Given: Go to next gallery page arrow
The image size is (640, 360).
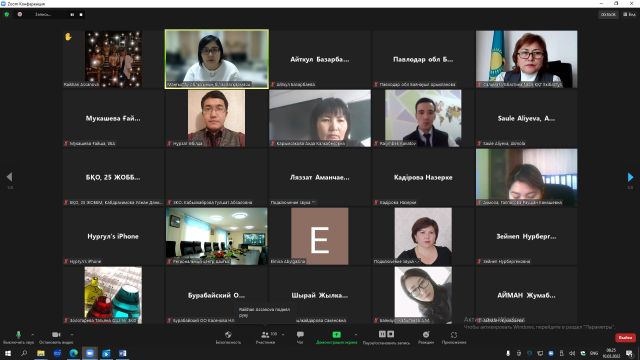Looking at the screenshot, I should pyautogui.click(x=630, y=177).
